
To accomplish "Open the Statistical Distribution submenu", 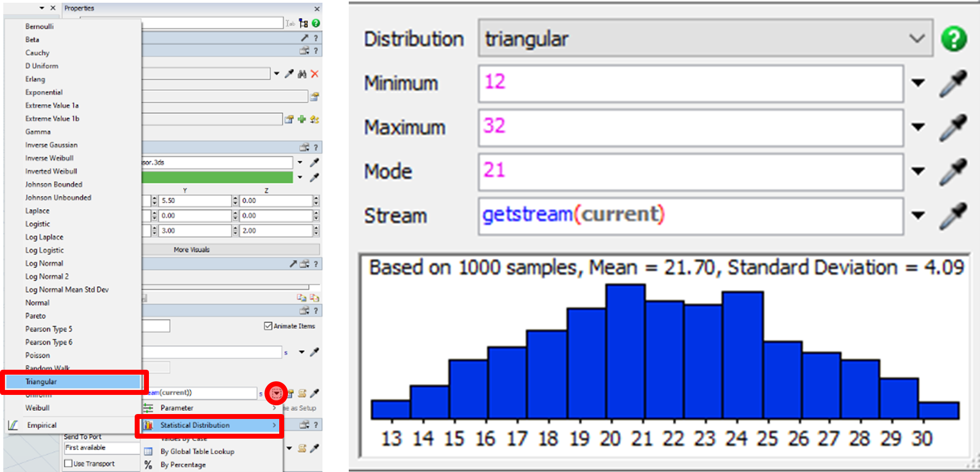I will coord(210,426).
